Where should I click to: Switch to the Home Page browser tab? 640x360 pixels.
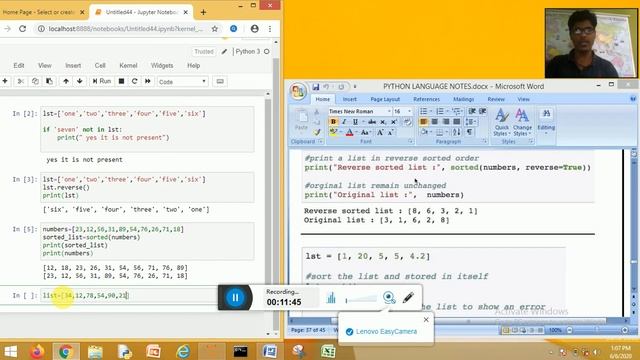pyautogui.click(x=38, y=12)
